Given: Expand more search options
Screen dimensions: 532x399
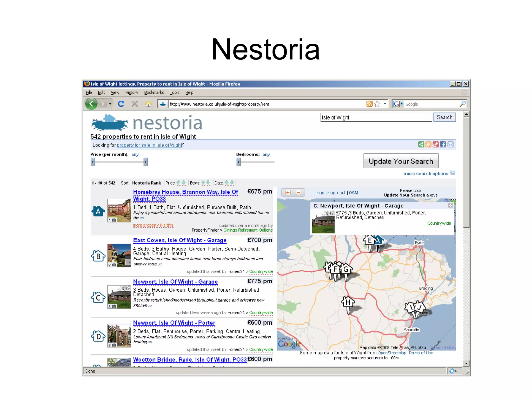Looking at the screenshot, I should 429,173.
